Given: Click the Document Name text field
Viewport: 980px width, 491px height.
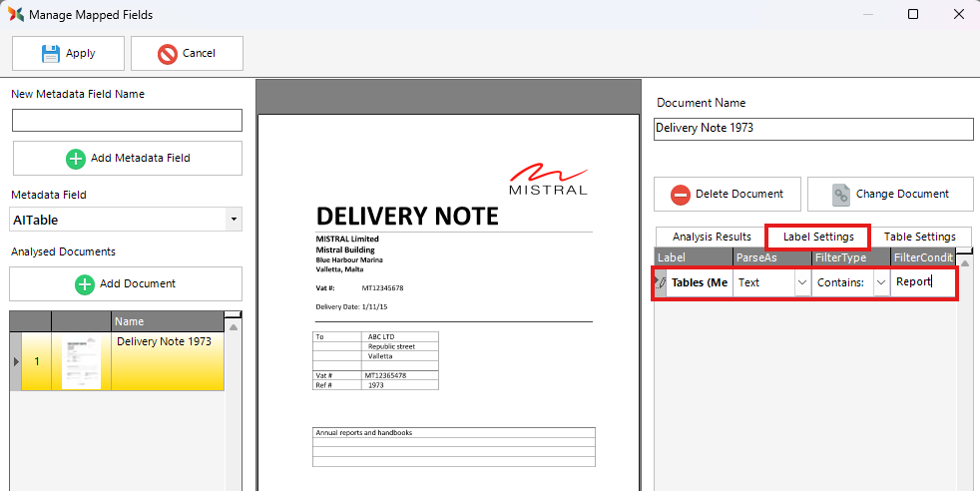Looking at the screenshot, I should tap(812, 129).
